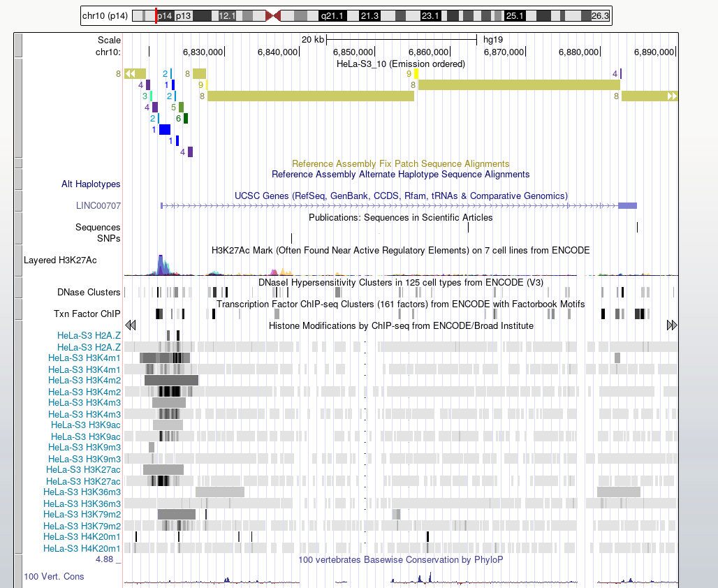
Task: Click the 20 kb scale bar
Action: click(x=402, y=39)
